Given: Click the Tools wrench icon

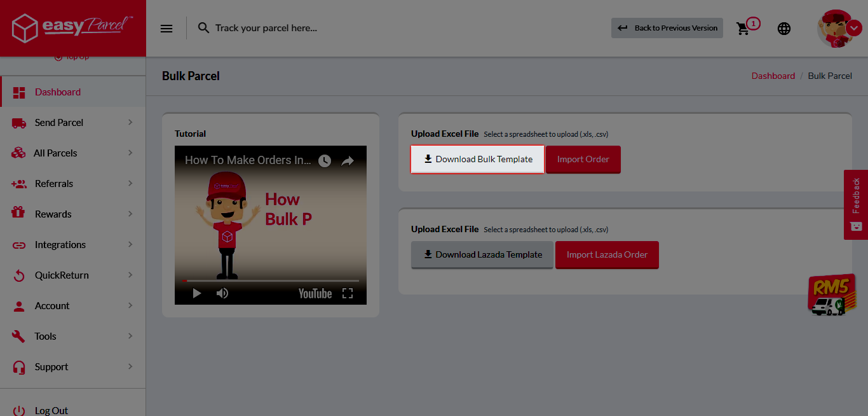Looking at the screenshot, I should [19, 336].
